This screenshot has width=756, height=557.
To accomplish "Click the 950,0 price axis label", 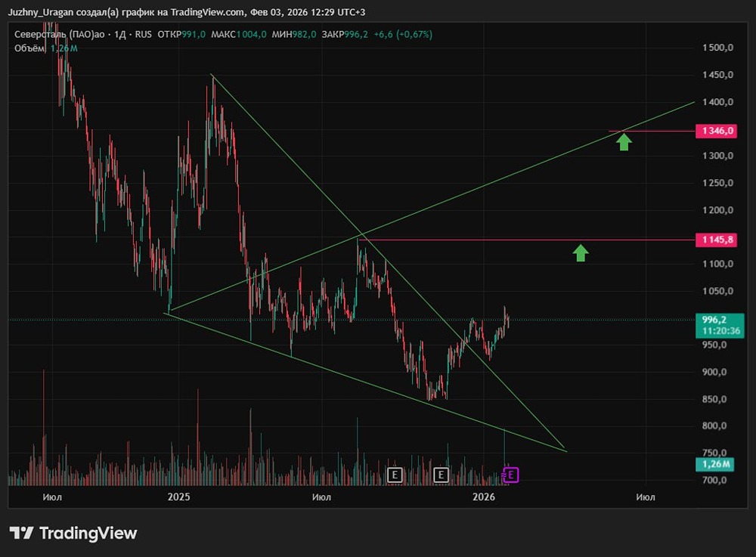I will [x=714, y=345].
